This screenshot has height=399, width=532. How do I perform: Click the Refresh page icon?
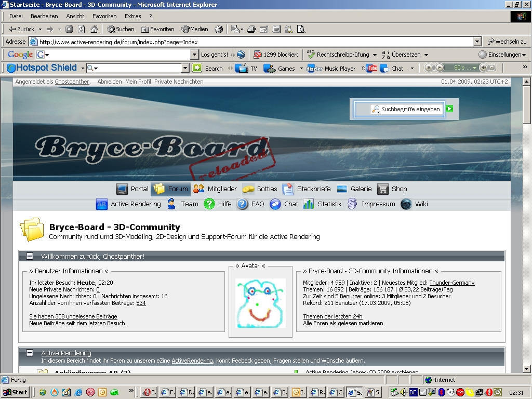coord(82,29)
